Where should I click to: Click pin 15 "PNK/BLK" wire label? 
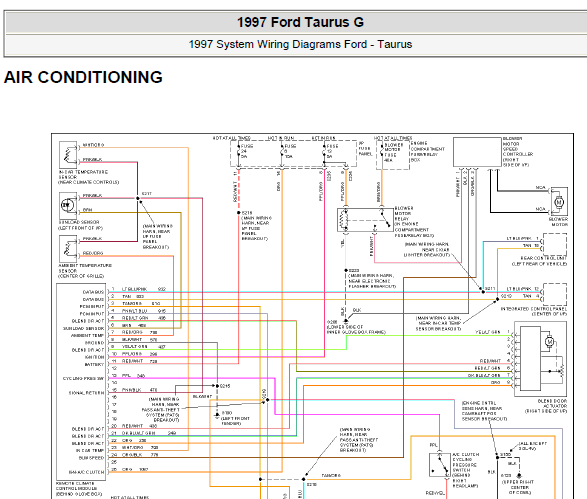tap(132, 390)
